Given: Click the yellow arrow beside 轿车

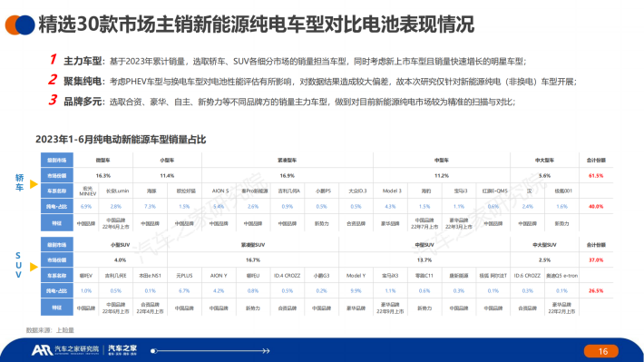Looking at the screenshot, I should tap(34, 184).
